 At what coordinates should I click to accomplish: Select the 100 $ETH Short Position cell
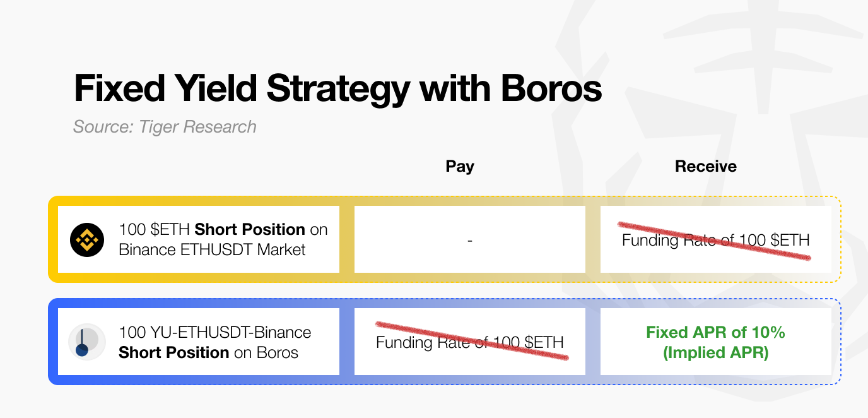click(x=199, y=239)
